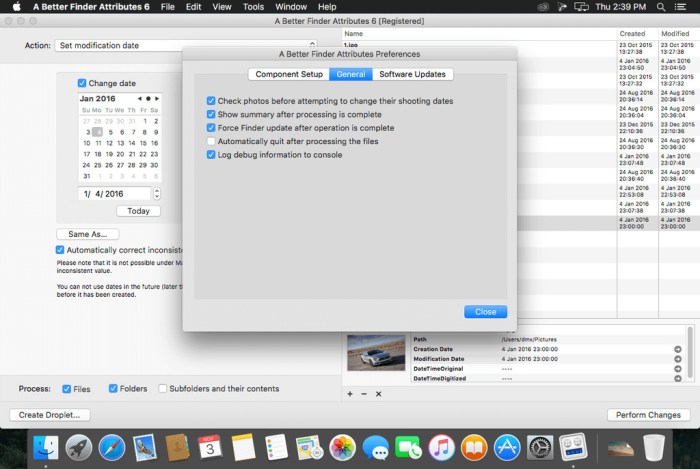Go to previous month in calendar
Image resolution: width=700 pixels, height=469 pixels.
[139, 99]
